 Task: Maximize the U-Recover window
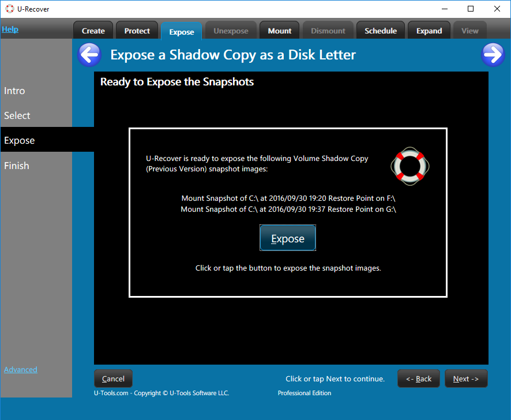click(471, 9)
